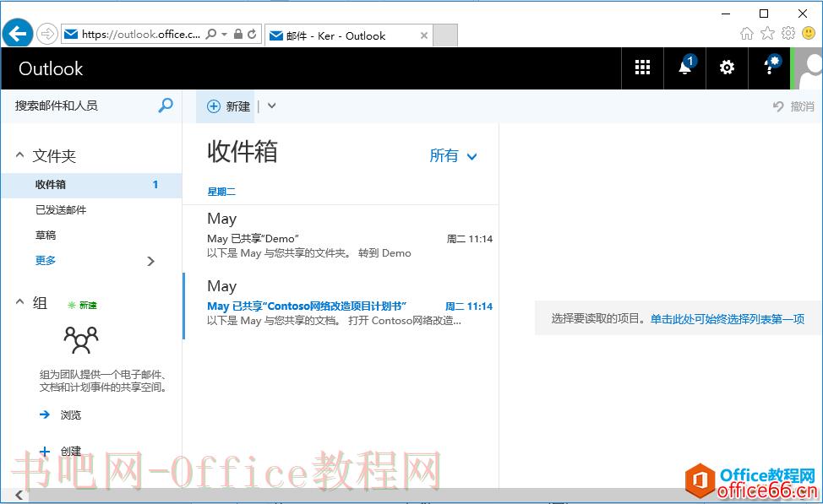Screen dimensions: 823x504
Task: Open the address bar dropdown arrow
Action: click(224, 34)
